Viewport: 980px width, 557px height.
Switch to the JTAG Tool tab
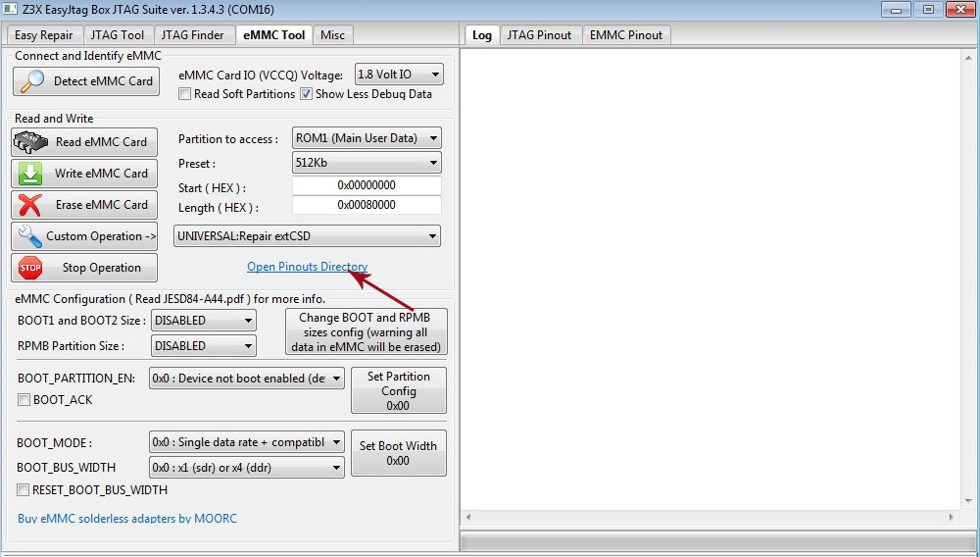118,35
